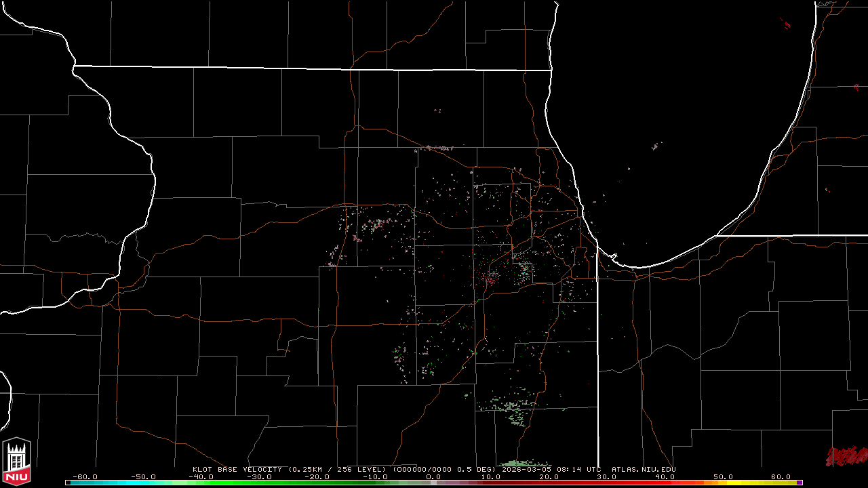
Task: Click the 60.0 label on velocity scale
Action: pos(781,476)
